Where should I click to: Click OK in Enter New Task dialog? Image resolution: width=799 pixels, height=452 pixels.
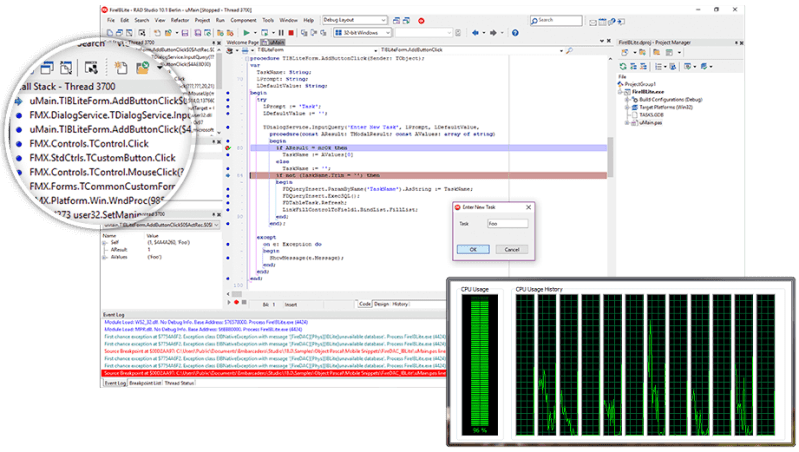pyautogui.click(x=473, y=250)
